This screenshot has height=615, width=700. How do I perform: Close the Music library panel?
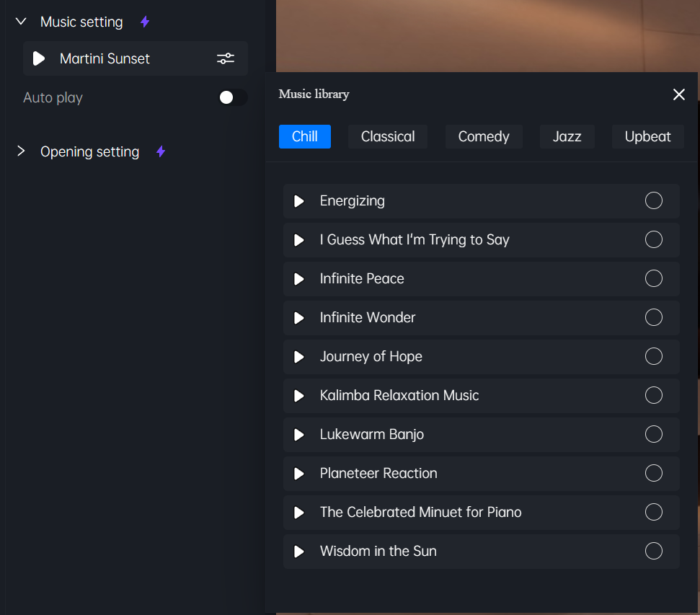pos(678,94)
